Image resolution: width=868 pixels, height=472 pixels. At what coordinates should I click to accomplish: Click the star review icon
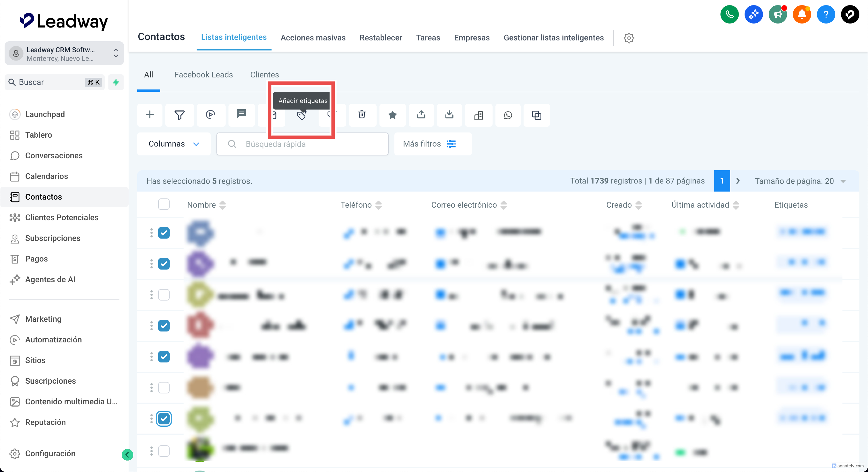click(x=392, y=115)
